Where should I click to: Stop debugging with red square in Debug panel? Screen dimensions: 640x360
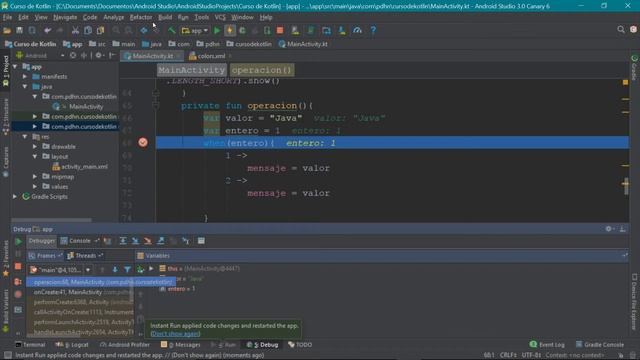(18, 267)
